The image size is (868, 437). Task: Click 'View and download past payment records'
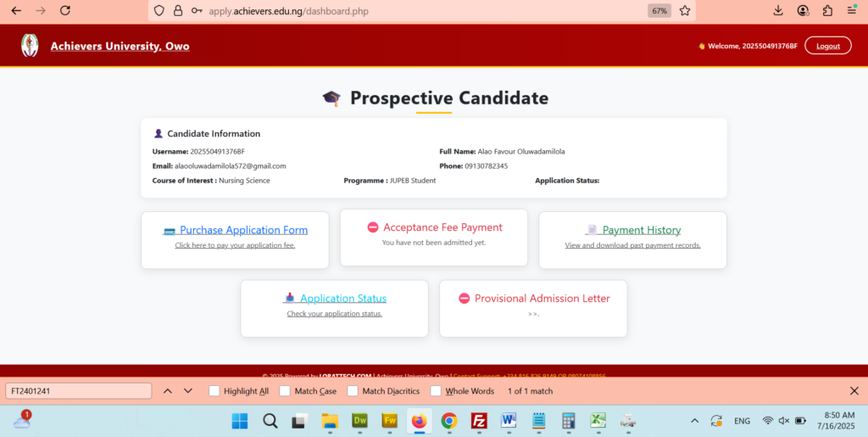pyautogui.click(x=632, y=245)
